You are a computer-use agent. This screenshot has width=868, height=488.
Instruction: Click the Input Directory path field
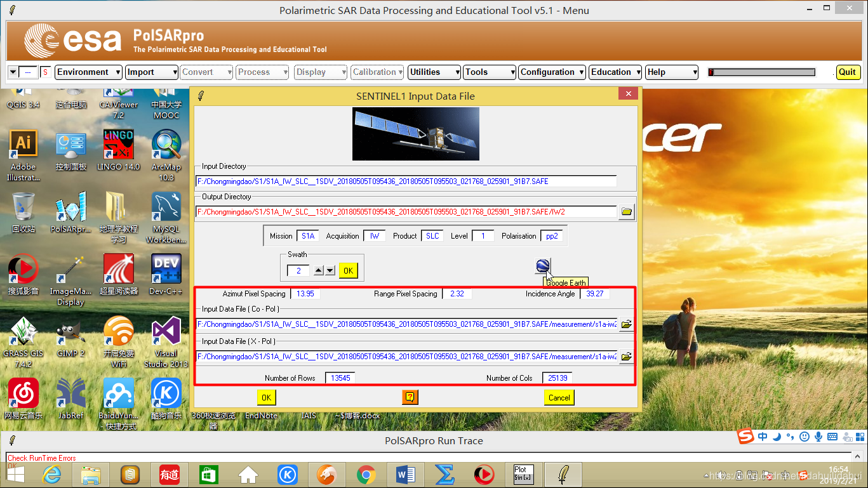(x=406, y=181)
